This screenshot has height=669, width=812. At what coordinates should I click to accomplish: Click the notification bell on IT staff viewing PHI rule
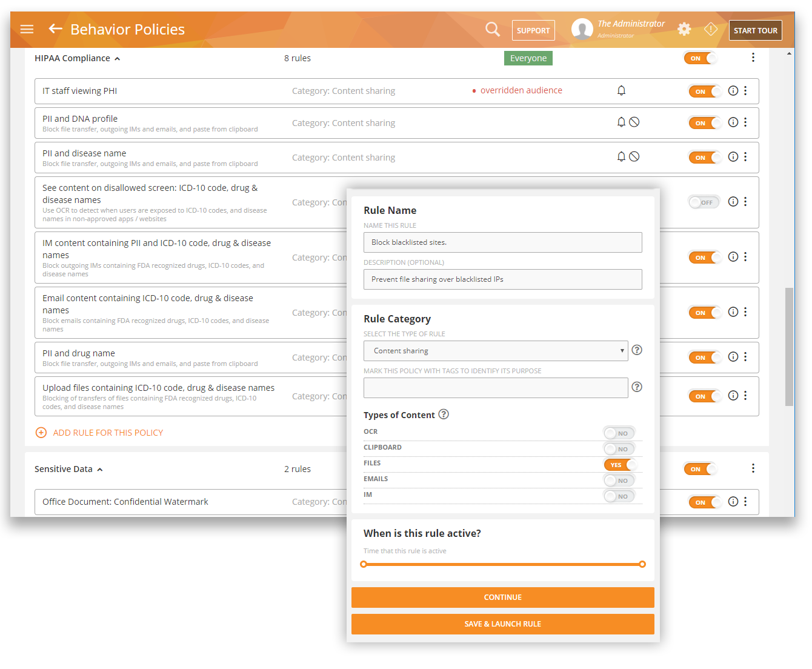click(x=621, y=90)
